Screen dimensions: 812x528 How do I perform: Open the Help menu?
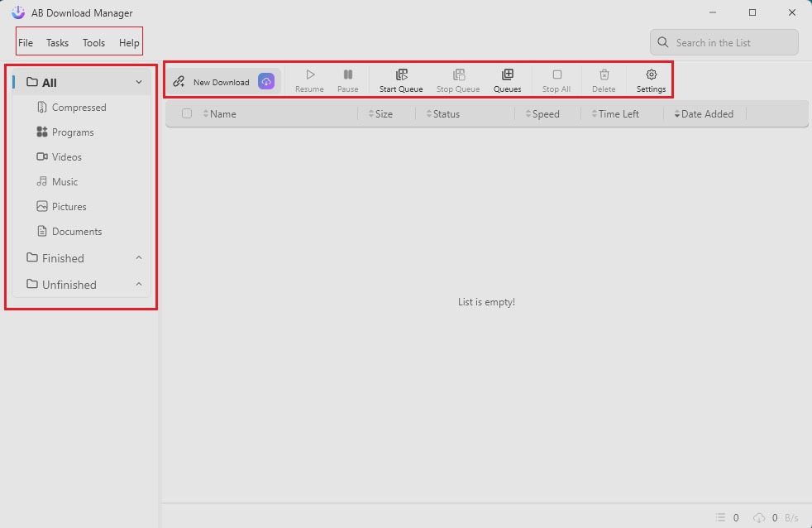(x=129, y=42)
